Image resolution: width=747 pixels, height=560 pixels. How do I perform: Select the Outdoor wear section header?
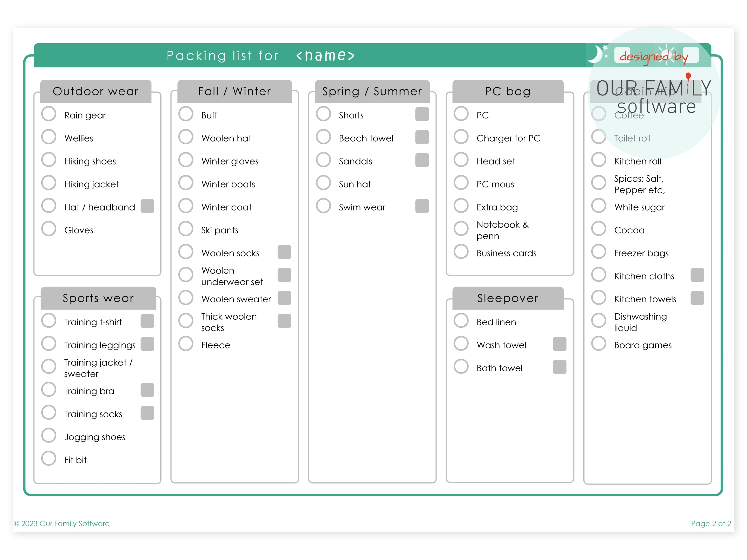(95, 91)
